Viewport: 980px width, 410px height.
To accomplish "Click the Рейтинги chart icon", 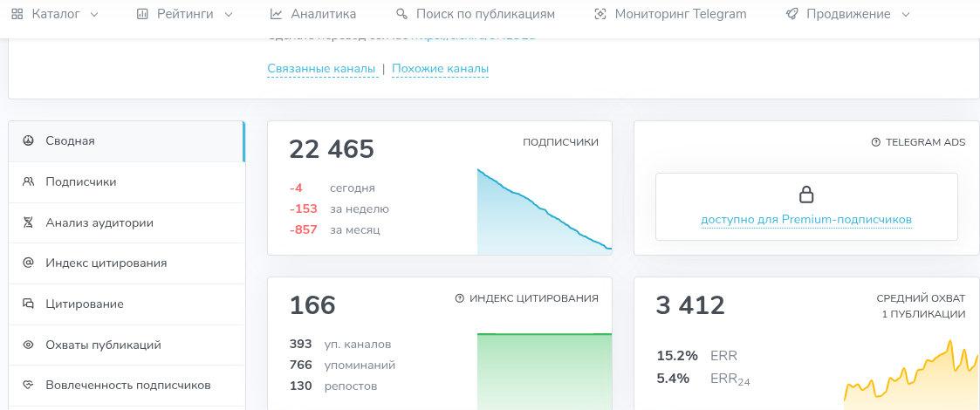I will coord(142,14).
